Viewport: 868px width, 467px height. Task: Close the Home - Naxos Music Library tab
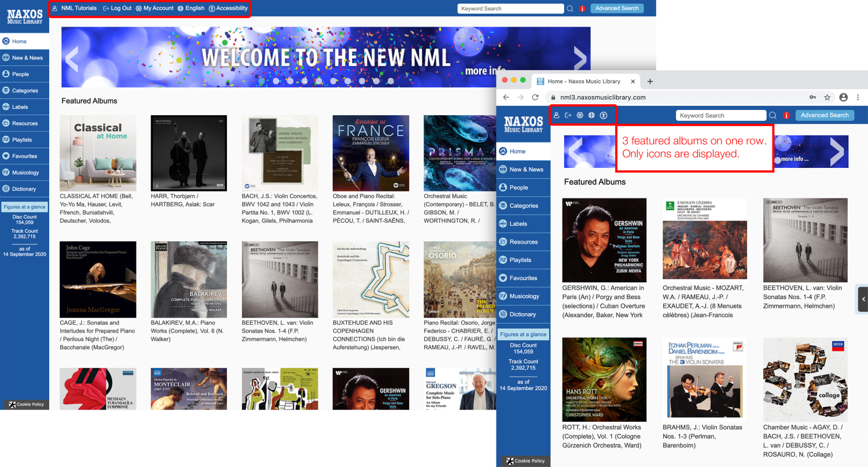point(633,82)
